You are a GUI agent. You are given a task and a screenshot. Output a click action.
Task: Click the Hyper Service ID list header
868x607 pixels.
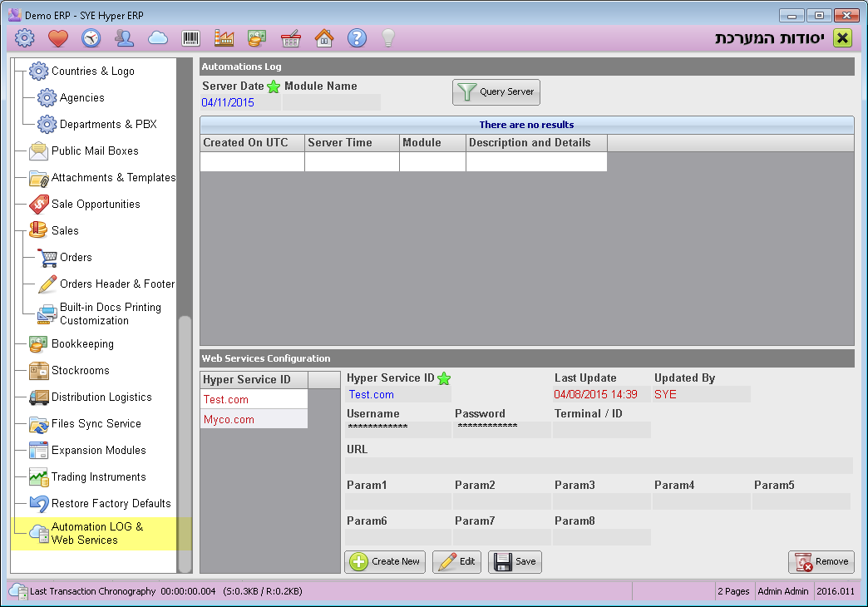pyautogui.click(x=254, y=379)
